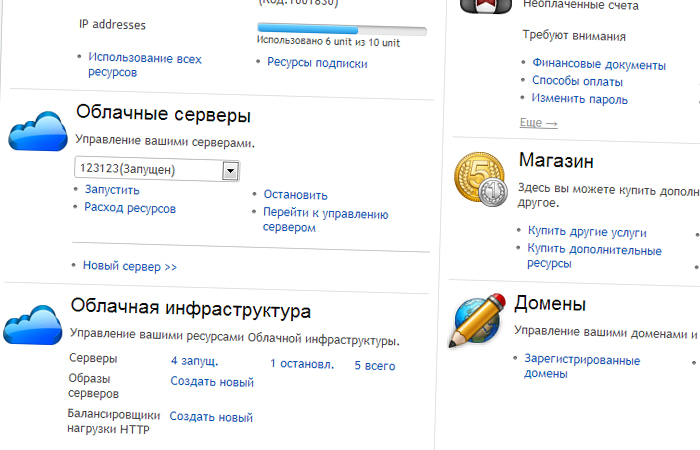This screenshot has height=450, width=700.
Task: Click the Облачная инфраструктура heading
Action: (191, 308)
